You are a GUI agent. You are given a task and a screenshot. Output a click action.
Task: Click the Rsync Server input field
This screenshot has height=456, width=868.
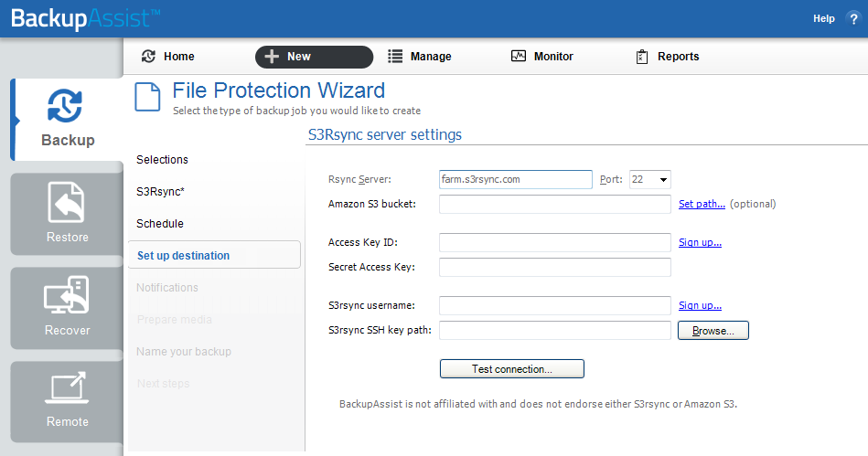tap(515, 179)
